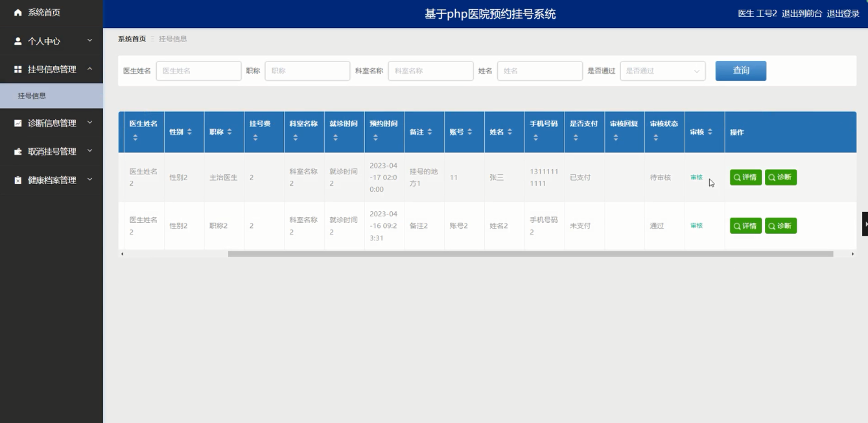The image size is (868, 423).
Task: Toggle chevron arrow on 挂号信息管理
Action: click(x=89, y=69)
